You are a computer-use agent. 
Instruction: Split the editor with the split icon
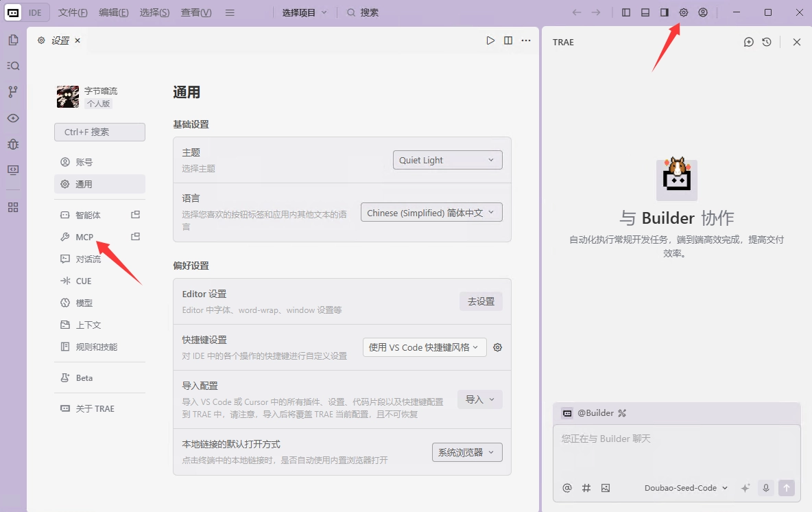click(508, 40)
